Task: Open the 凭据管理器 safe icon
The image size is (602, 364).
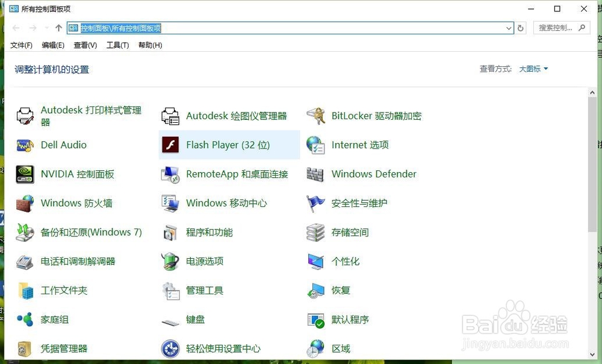Action: (x=25, y=348)
